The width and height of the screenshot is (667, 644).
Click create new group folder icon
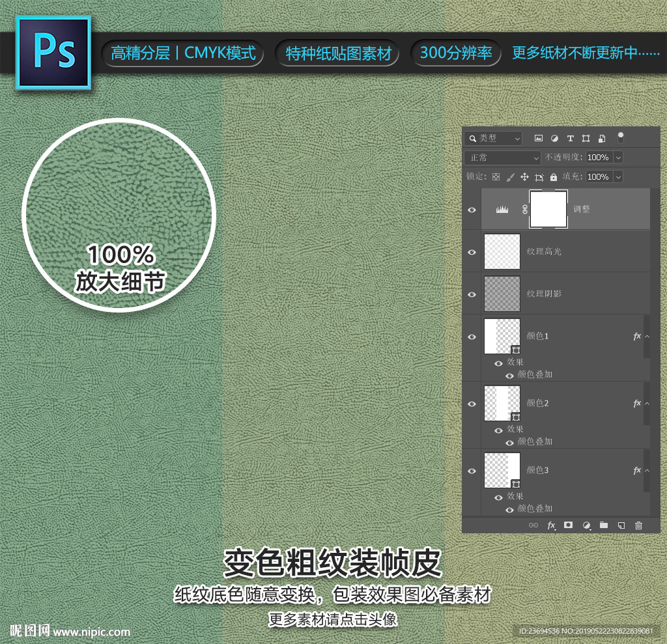pos(604,525)
